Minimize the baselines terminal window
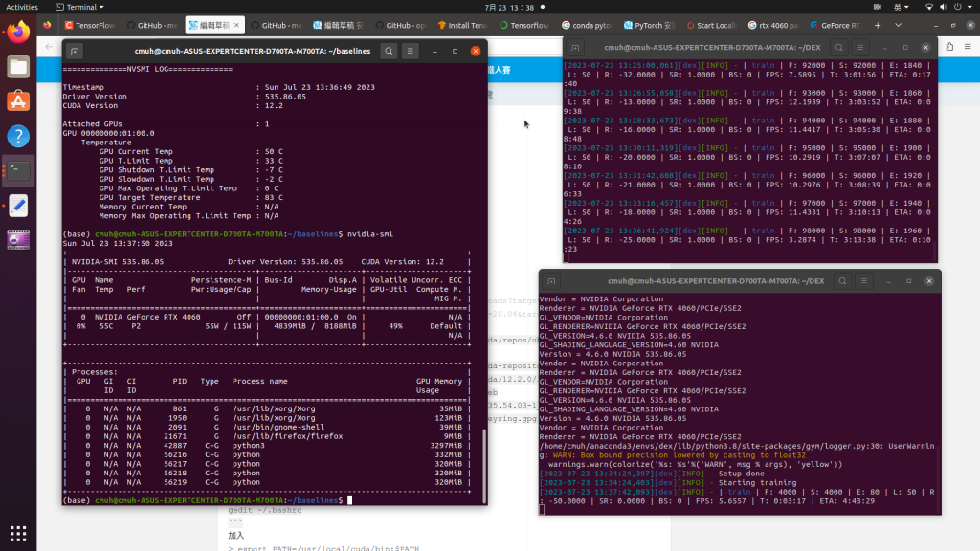The image size is (980, 551). [x=435, y=52]
